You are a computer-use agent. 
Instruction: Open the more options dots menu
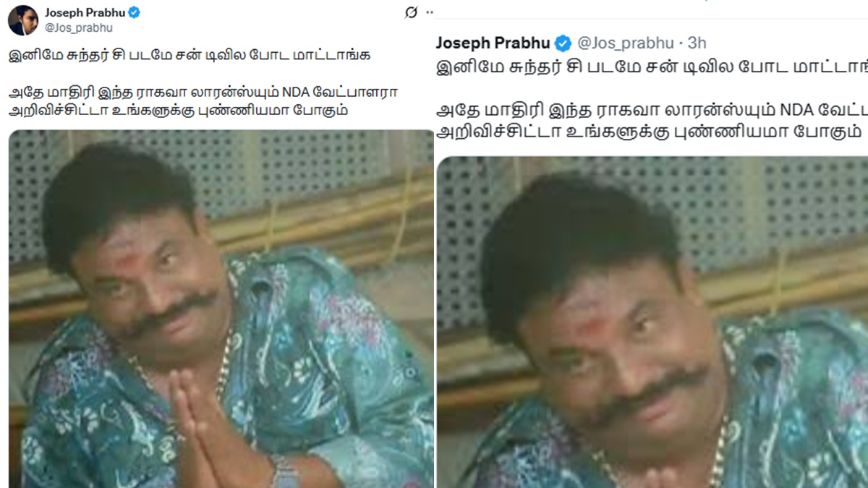coord(430,12)
